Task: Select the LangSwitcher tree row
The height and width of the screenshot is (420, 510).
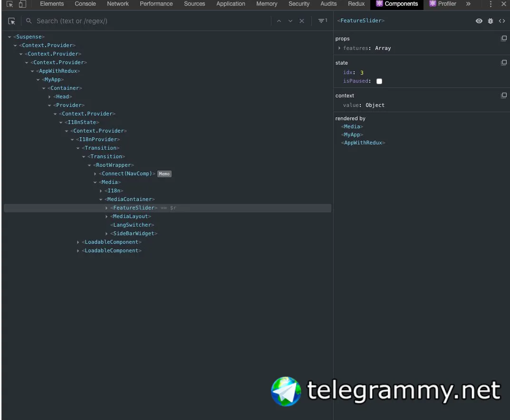Action: 167,225
